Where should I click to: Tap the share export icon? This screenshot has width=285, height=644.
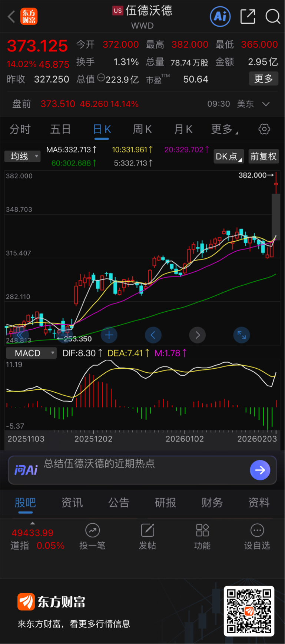248,16
